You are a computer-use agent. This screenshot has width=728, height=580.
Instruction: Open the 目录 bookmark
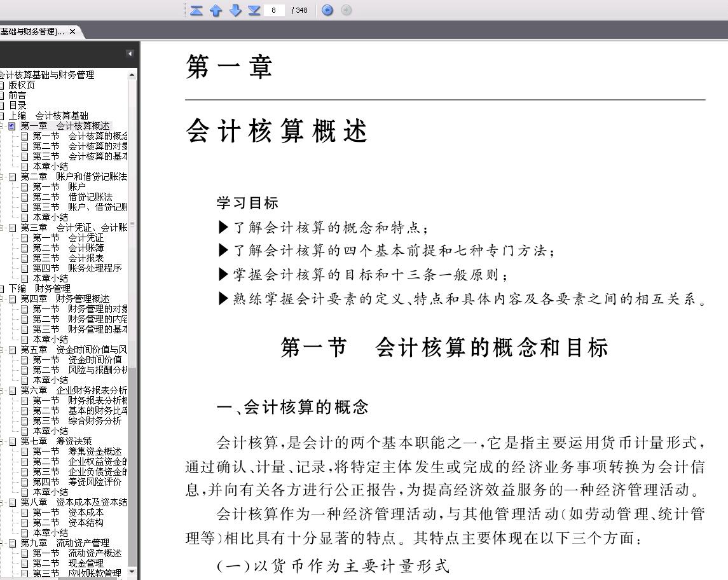click(x=17, y=106)
